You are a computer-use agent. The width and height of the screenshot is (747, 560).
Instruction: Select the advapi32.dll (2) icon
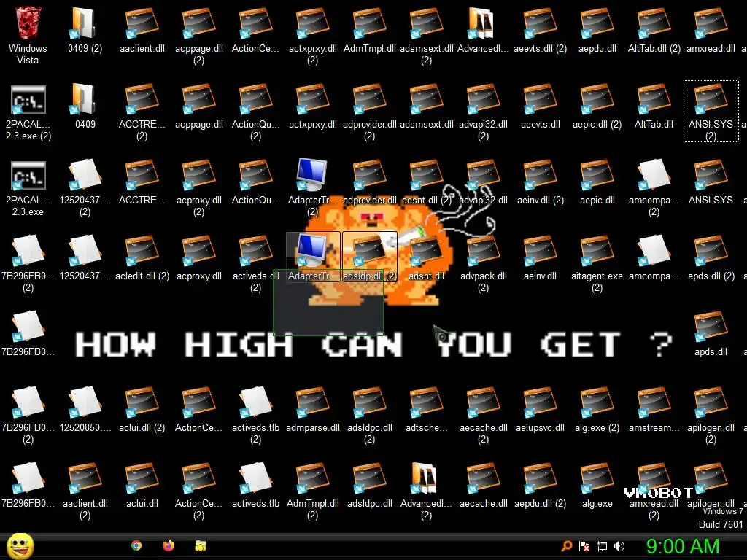click(x=483, y=99)
